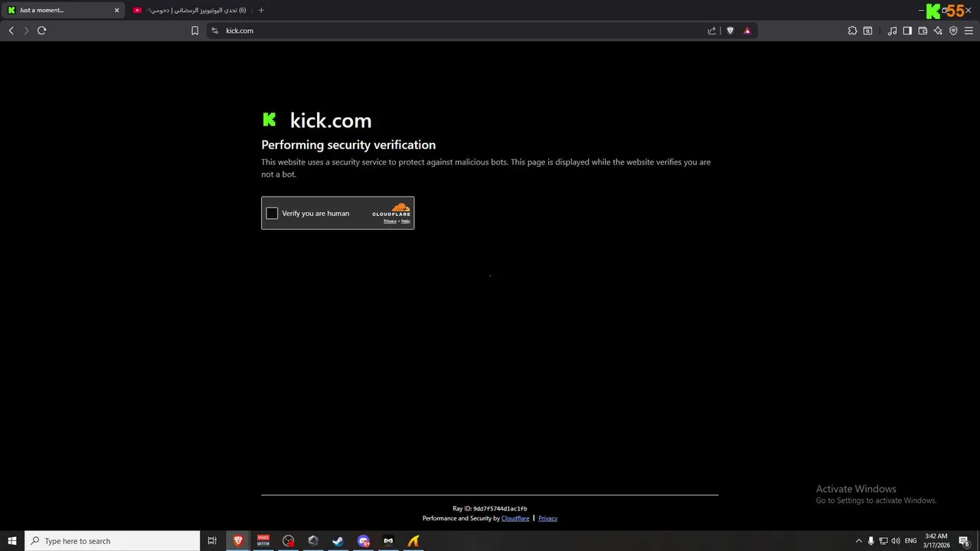Open the Windows notification center icon
This screenshot has height=551, width=980.
[965, 541]
